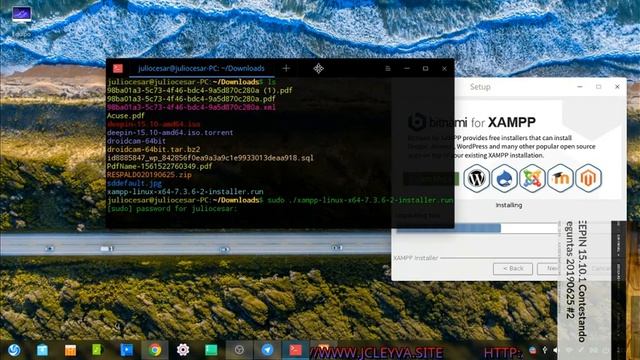Click 'xampp-linux-x64-7.3.6-2-installer.run' listing line in terminal
Image resolution: width=640 pixels, height=360 pixels.
pyautogui.click(x=185, y=191)
